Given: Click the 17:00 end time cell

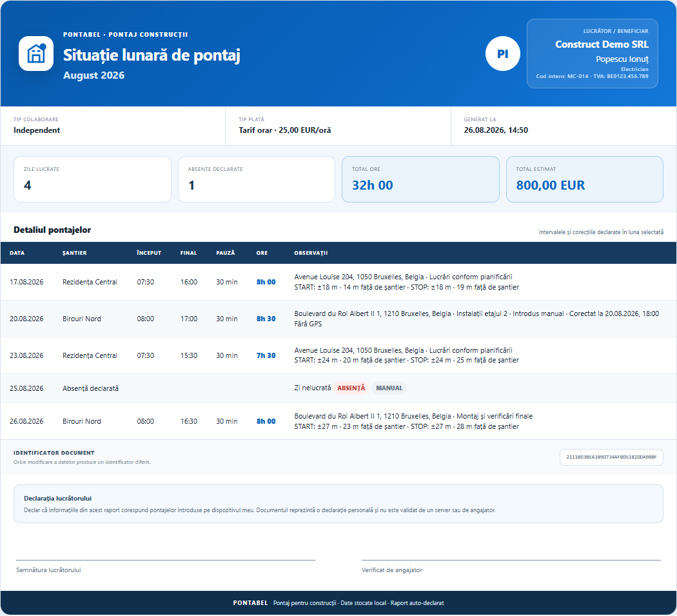Looking at the screenshot, I should (189, 319).
